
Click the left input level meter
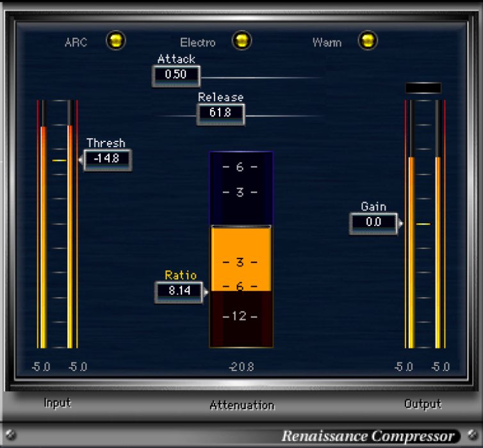(x=42, y=224)
